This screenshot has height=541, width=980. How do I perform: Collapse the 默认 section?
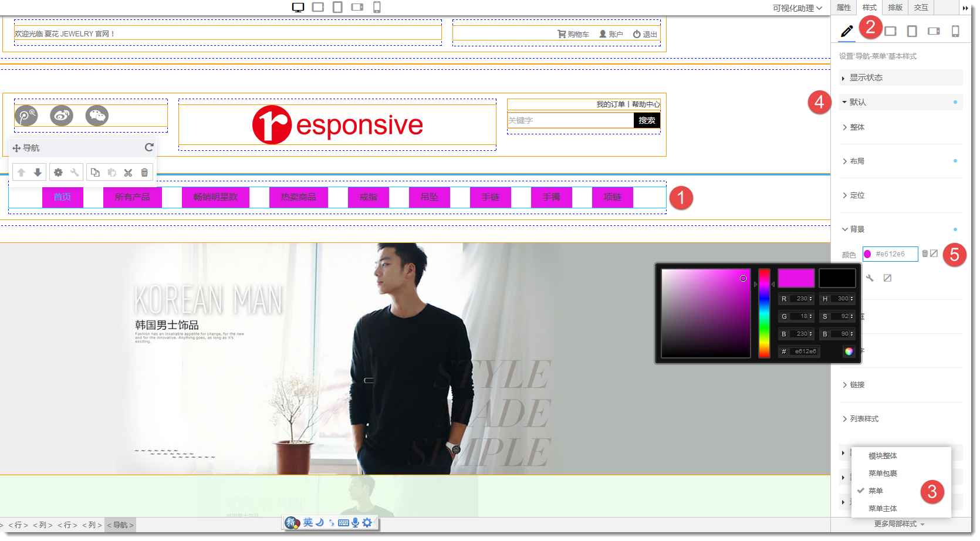(857, 102)
